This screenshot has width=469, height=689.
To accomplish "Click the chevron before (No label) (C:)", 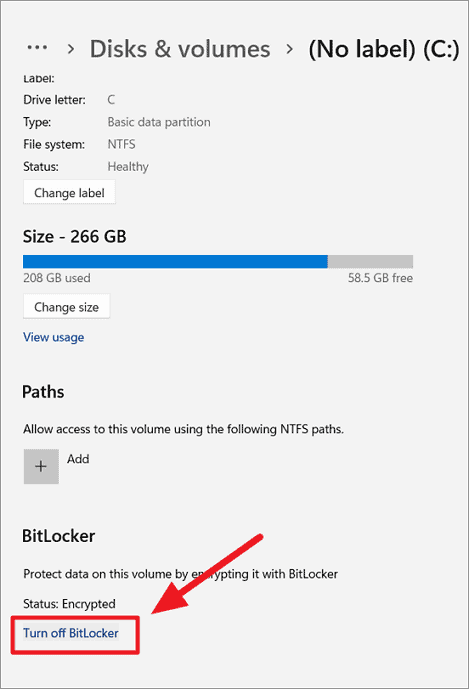I will click(289, 49).
